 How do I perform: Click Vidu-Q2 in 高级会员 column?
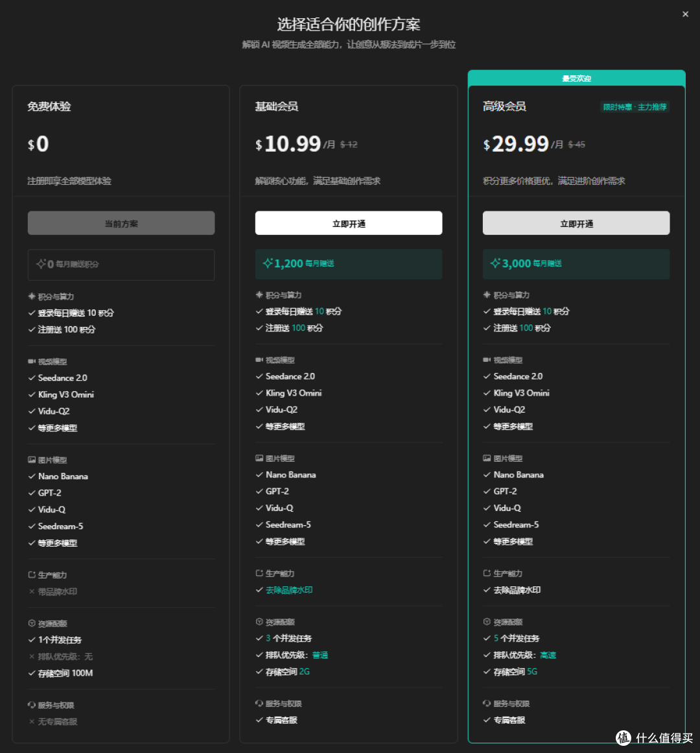pos(509,410)
